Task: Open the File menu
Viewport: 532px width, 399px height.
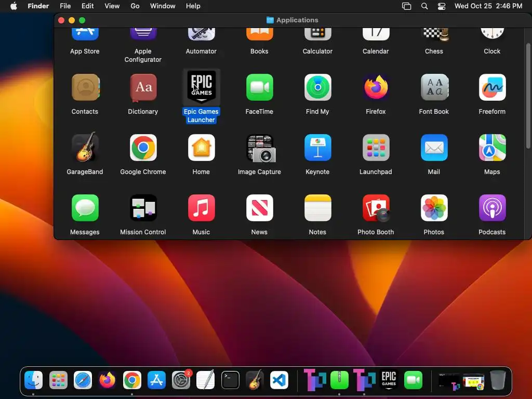Action: [65, 6]
